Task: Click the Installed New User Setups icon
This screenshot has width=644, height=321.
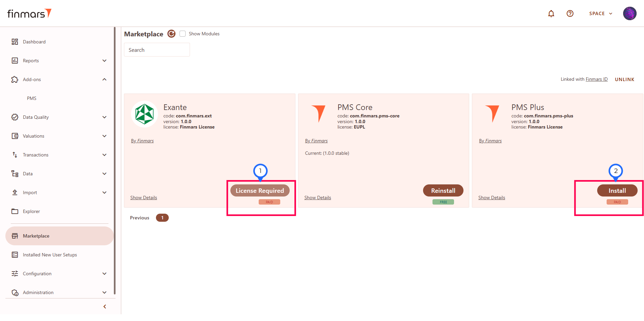Action: click(15, 255)
